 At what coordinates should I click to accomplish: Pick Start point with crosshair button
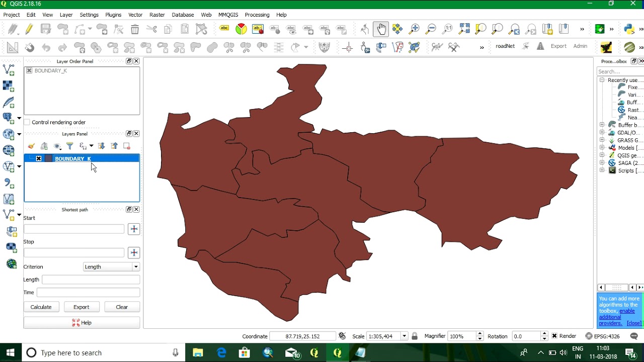click(x=134, y=229)
